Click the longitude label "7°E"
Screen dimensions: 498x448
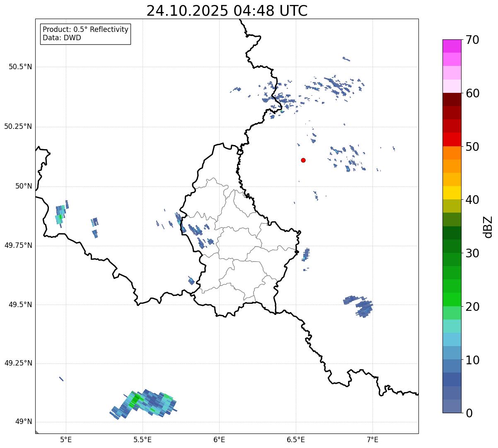click(373, 439)
